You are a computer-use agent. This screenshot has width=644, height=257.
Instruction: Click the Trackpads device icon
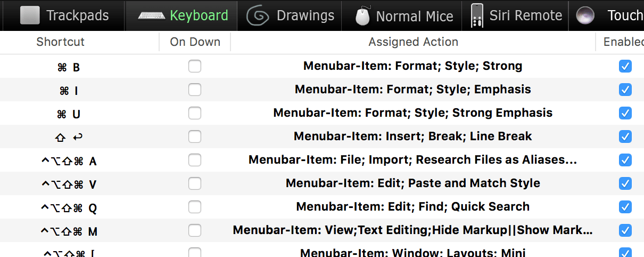tap(30, 15)
